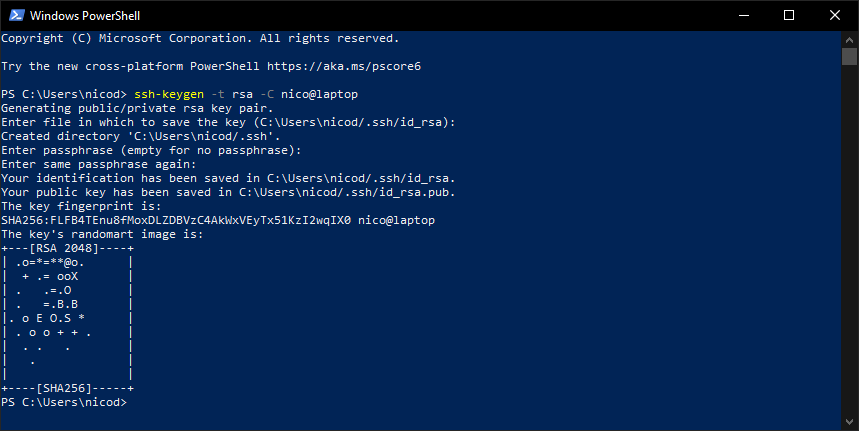Viewport: 859px width, 431px height.
Task: Click the nico@laptop comment in command
Action: tap(319, 94)
